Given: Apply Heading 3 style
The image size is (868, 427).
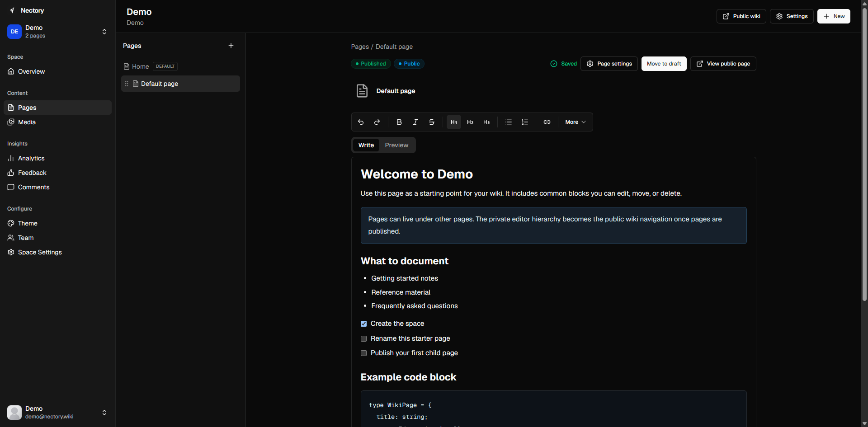Looking at the screenshot, I should [x=486, y=122].
